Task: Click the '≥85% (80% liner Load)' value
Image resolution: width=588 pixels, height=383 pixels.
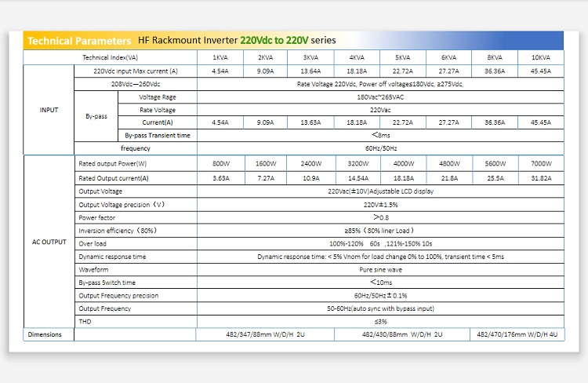Action: click(379, 231)
